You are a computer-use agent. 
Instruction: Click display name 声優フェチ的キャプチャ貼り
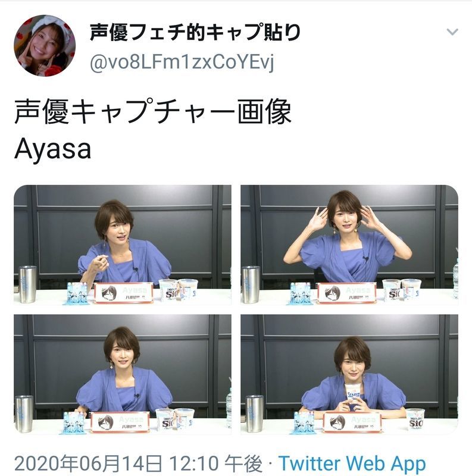pyautogui.click(x=195, y=32)
